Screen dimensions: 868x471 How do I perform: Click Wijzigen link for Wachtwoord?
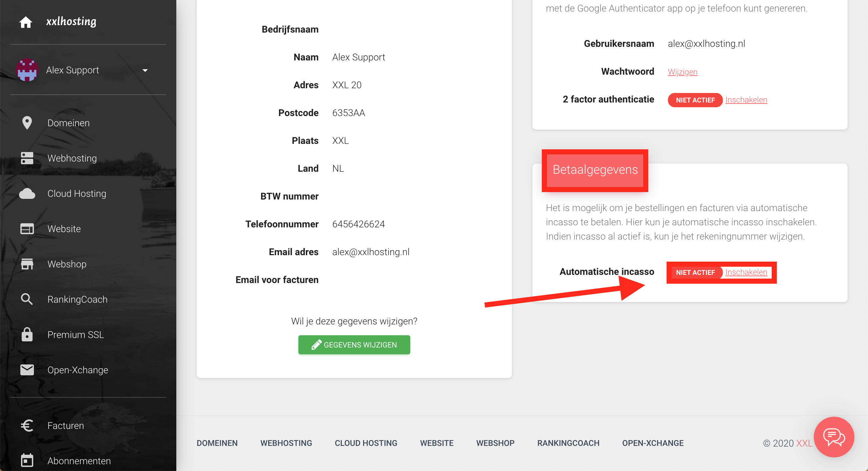click(683, 72)
